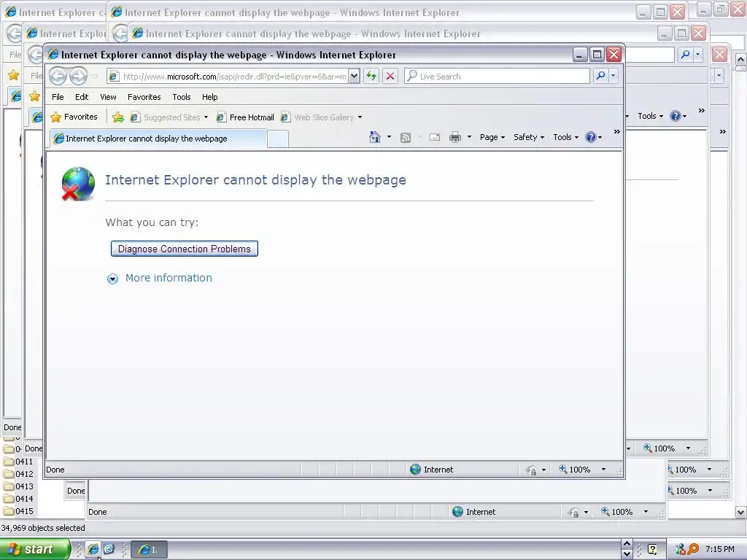
Task: Click the second Quick Launch icon
Action: (x=109, y=549)
